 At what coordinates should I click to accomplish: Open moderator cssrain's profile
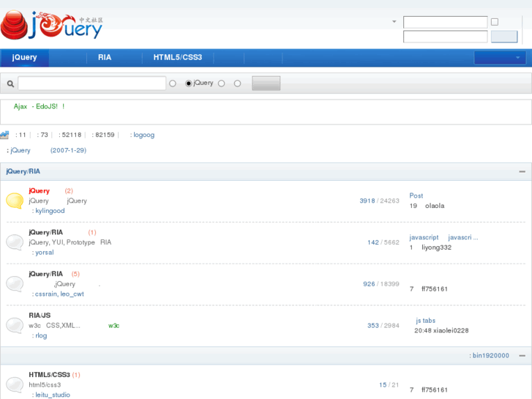tap(46, 294)
